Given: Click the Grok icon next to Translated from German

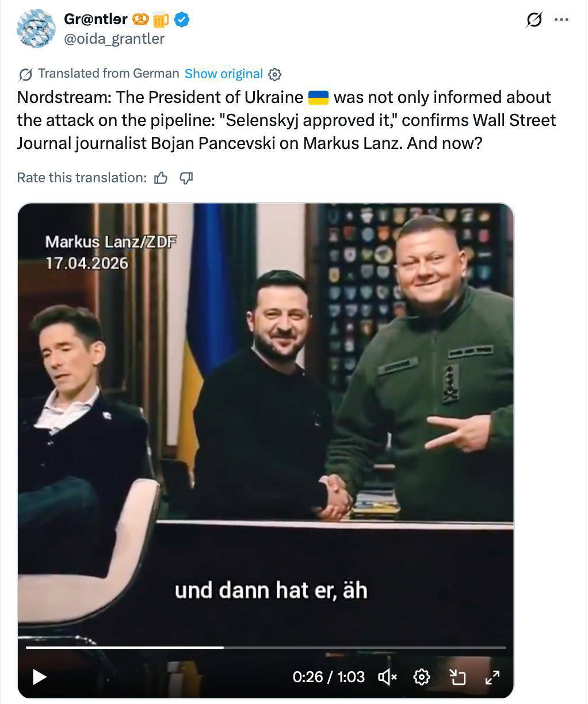Looking at the screenshot, I should pyautogui.click(x=26, y=74).
